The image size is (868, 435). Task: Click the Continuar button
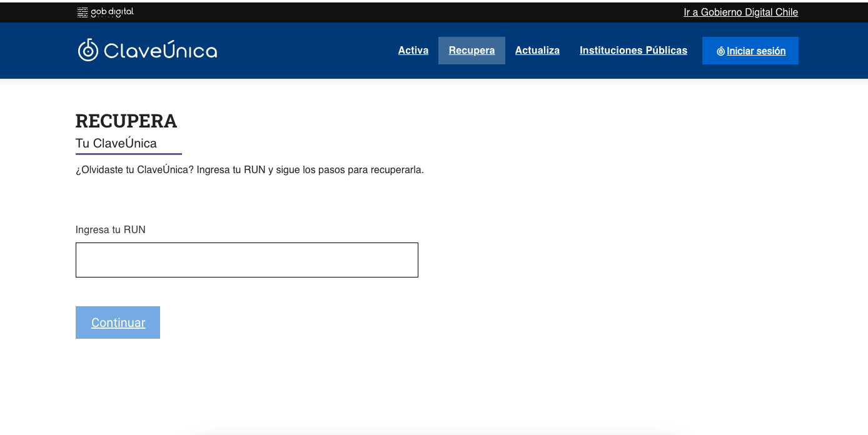pos(118,322)
